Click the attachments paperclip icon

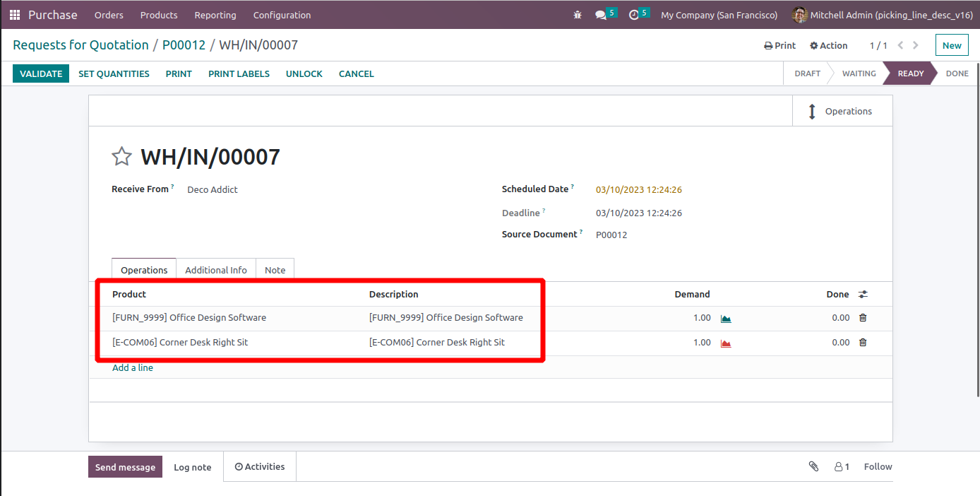point(813,466)
